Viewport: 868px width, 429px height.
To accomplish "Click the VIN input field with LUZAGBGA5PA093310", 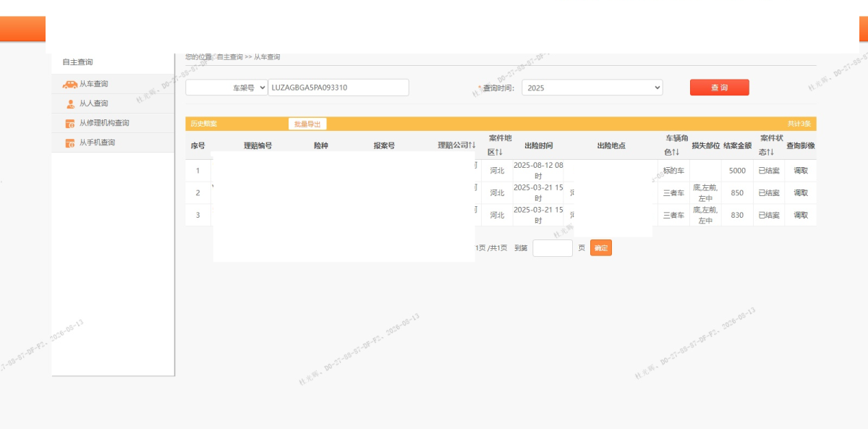I will pos(339,88).
